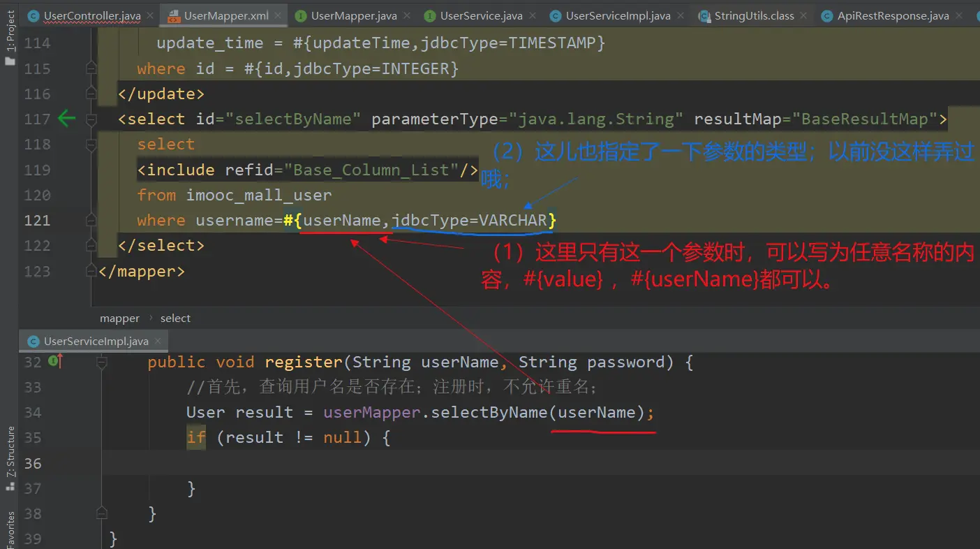Screen dimensions: 980x549
Task: Click the green navigate arrow on line 117
Action: [x=67, y=119]
